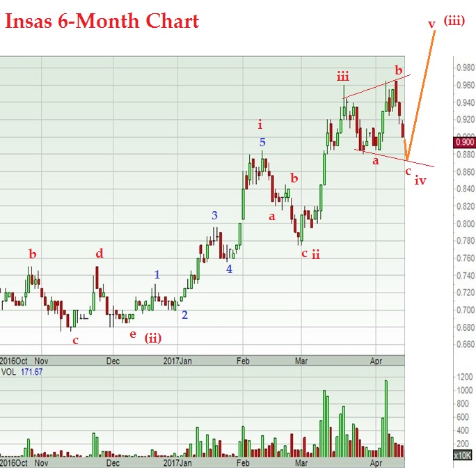
Task: Click the 0.960 price axis value
Action: (466, 85)
